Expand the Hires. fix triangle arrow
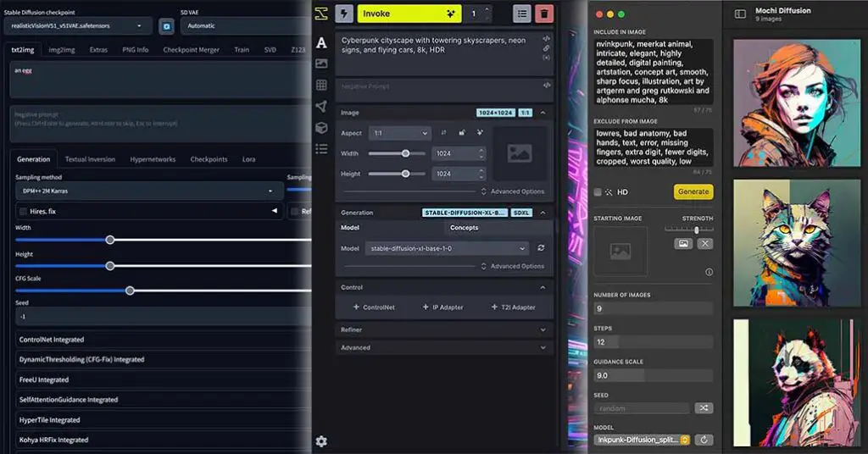This screenshot has width=868, height=454. pyautogui.click(x=274, y=211)
